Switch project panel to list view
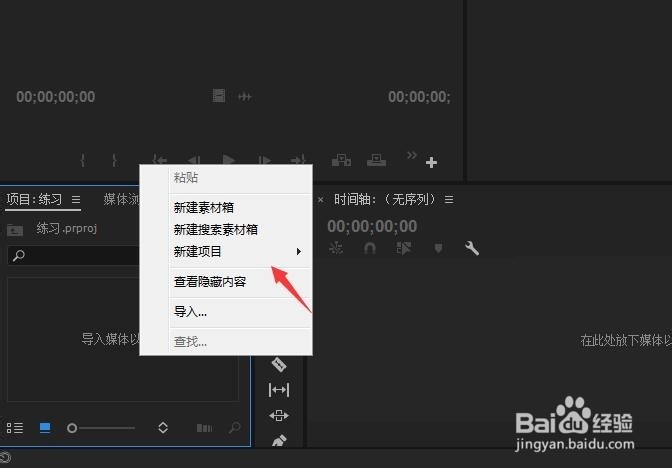The height and width of the screenshot is (468, 672). pyautogui.click(x=15, y=428)
